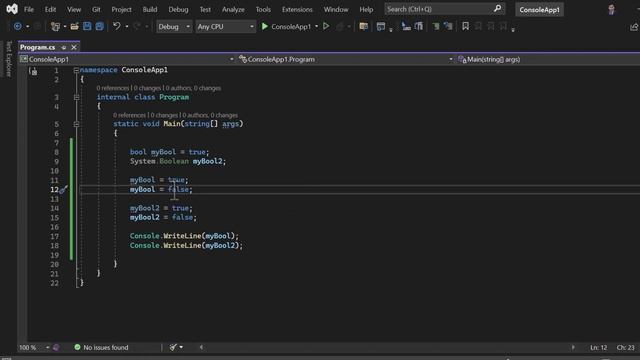
Task: Click the ConsoleApp1 solution name button
Action: [539, 9]
